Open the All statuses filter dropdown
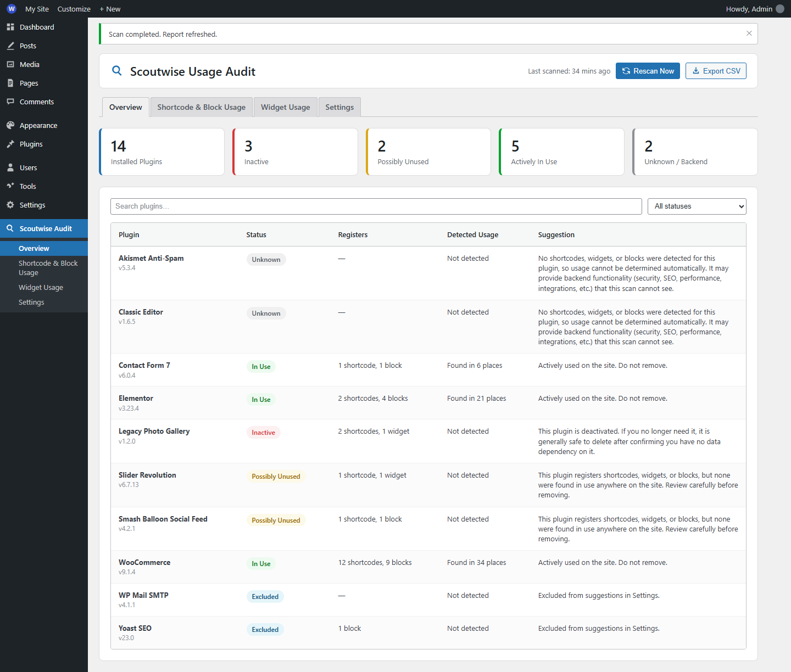The width and height of the screenshot is (791, 672). [x=697, y=206]
